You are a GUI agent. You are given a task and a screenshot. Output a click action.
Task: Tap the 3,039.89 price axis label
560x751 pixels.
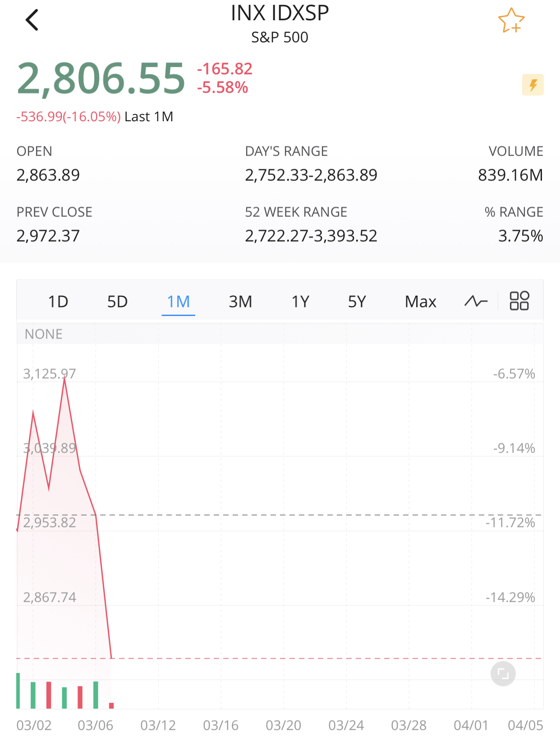pyautogui.click(x=50, y=448)
